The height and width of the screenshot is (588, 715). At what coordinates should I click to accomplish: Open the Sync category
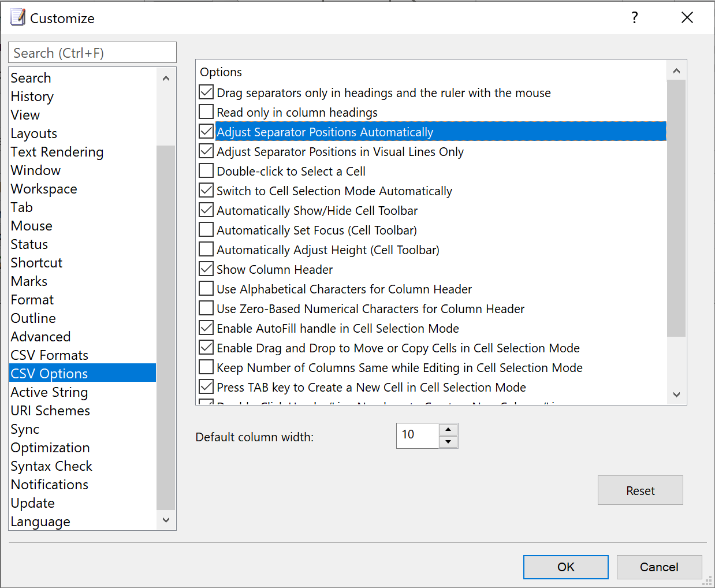[x=83, y=429]
